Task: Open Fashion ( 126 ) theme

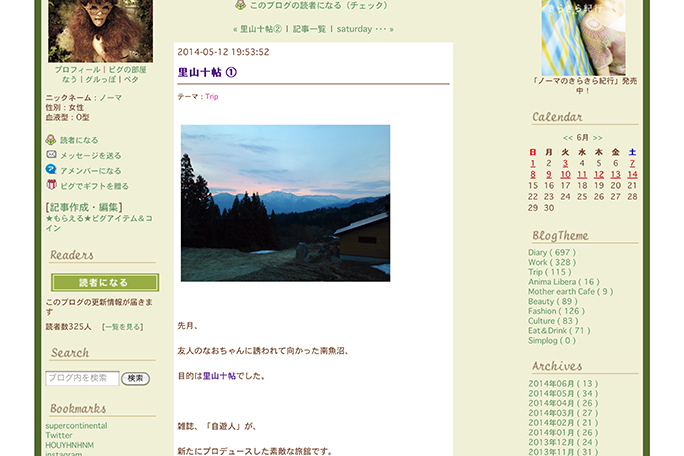Action: tap(556, 311)
